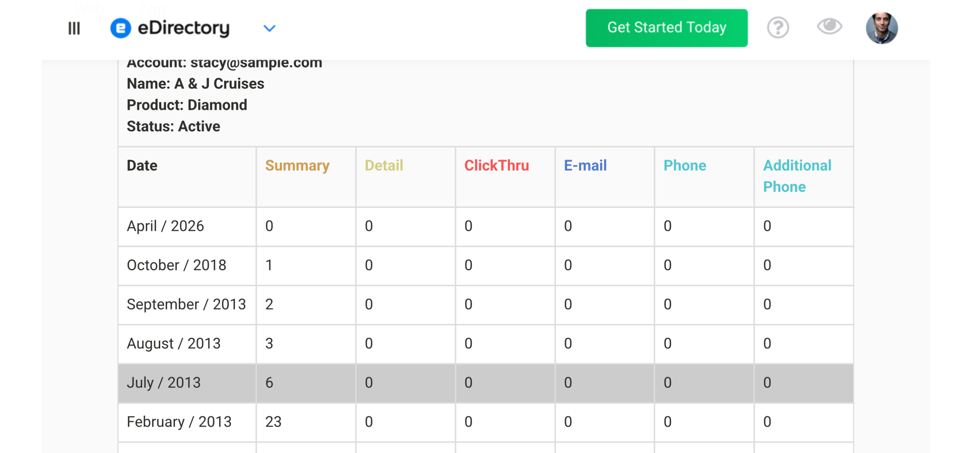980x453 pixels.
Task: Expand the eDirectory dropdown chevron
Action: point(270,28)
